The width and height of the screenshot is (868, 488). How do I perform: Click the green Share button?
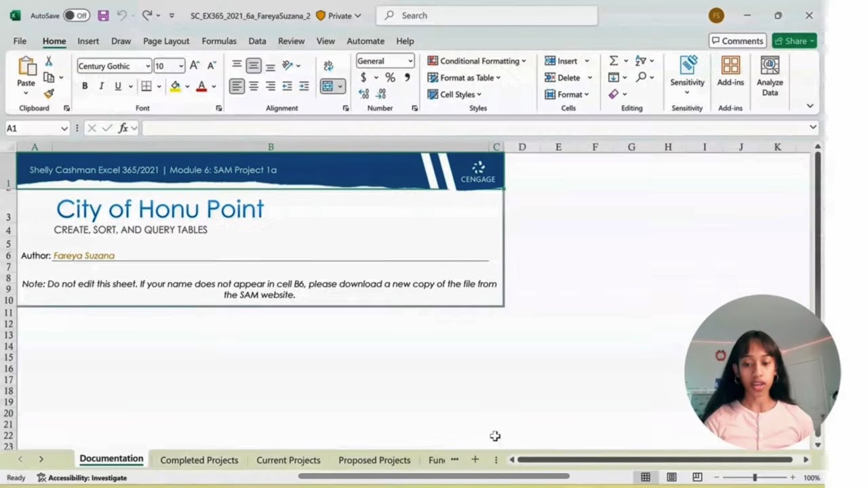click(x=794, y=41)
